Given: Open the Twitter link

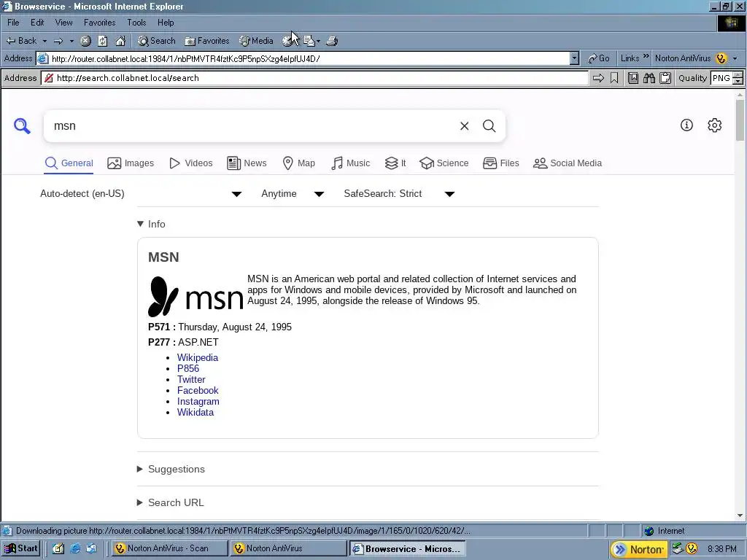Looking at the screenshot, I should [x=191, y=379].
